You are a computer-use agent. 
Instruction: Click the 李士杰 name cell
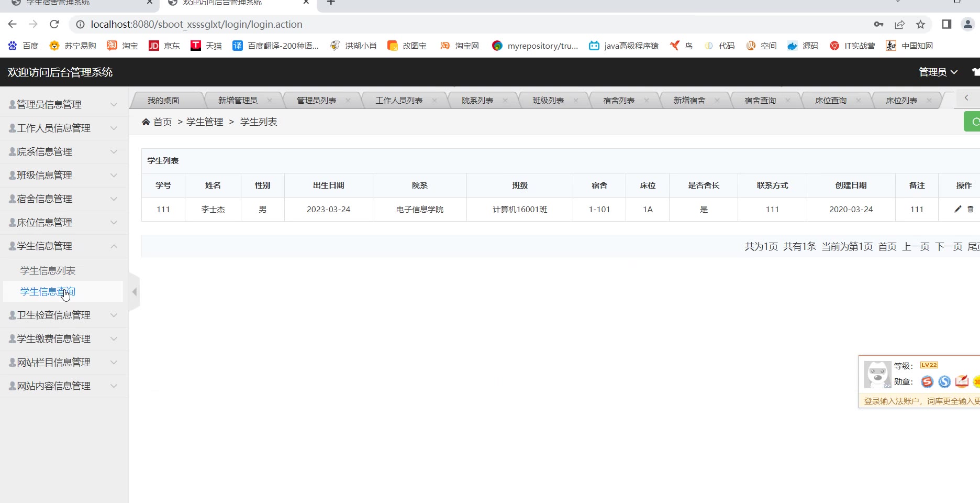213,209
